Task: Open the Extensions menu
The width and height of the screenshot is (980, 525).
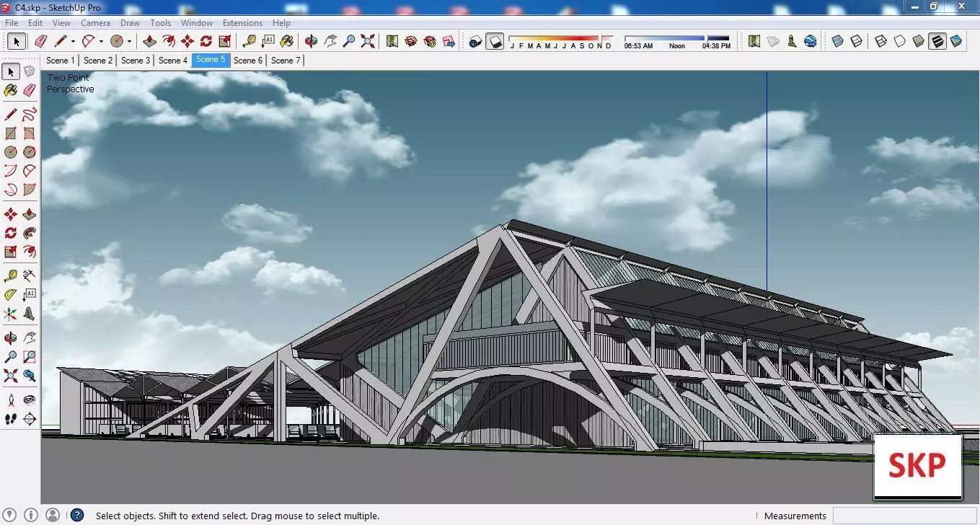Action: (242, 23)
